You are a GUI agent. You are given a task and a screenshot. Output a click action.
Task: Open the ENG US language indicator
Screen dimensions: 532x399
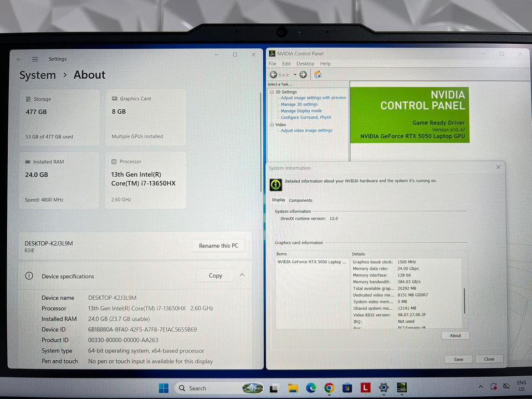point(521,386)
